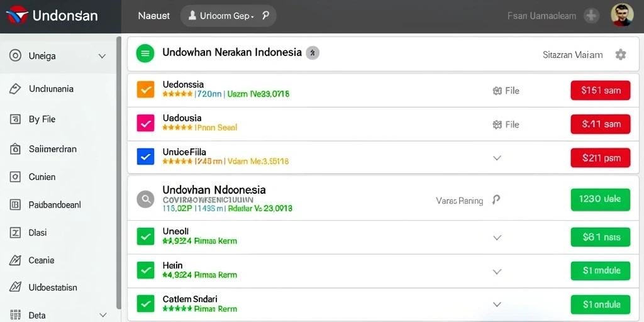Click the camera icon beside Saiimerdran

click(15, 149)
